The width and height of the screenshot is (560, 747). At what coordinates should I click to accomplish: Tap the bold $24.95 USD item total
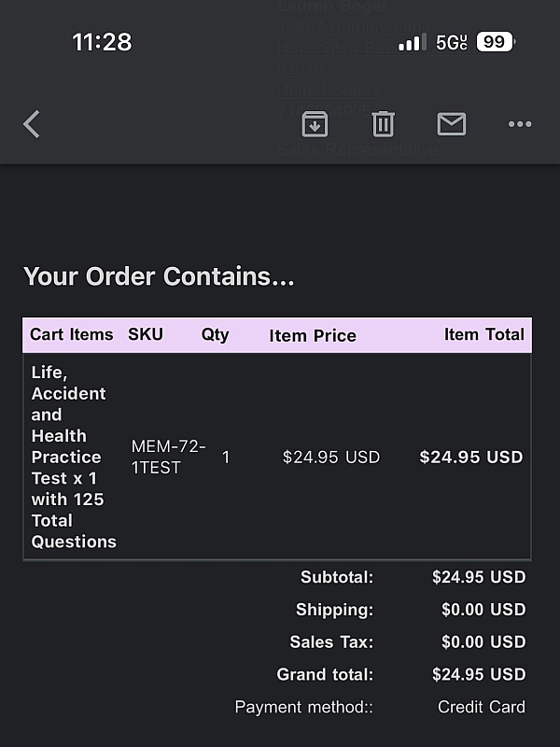471,457
